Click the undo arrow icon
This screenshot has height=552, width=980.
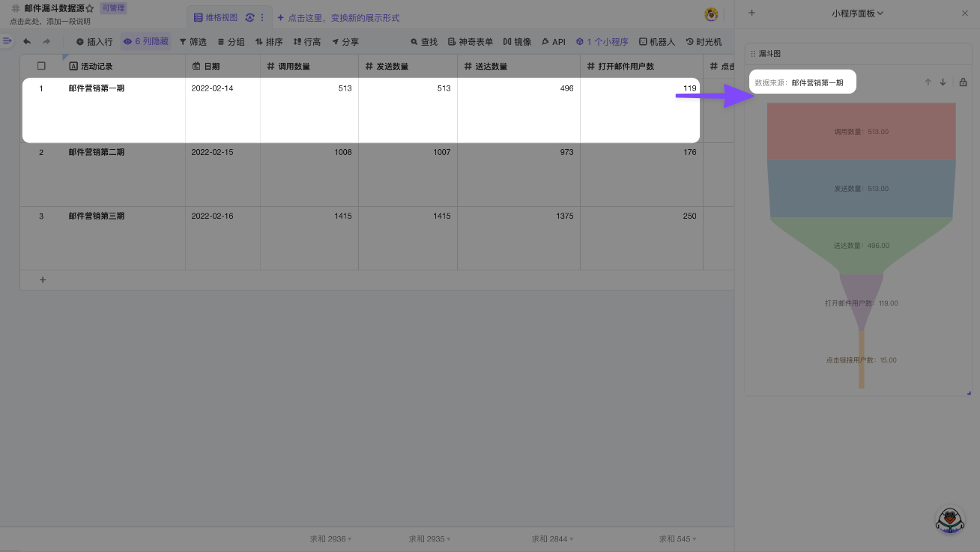pos(27,42)
